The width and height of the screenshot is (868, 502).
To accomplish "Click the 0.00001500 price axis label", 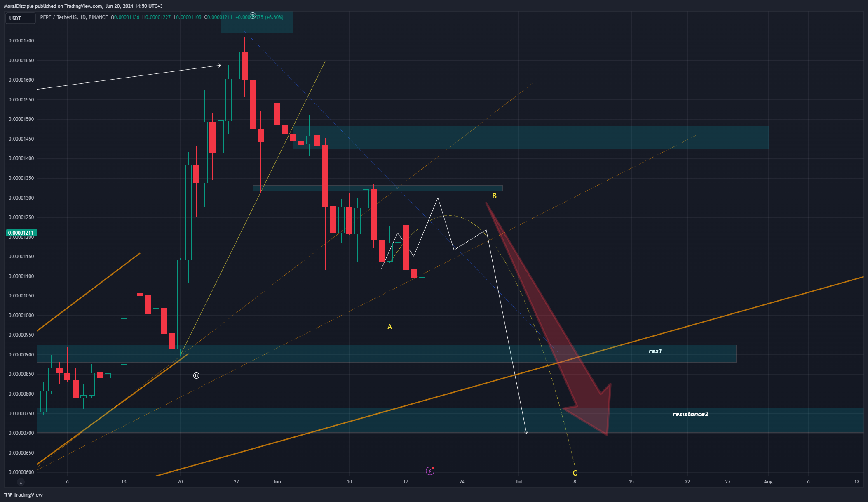I will pos(21,119).
